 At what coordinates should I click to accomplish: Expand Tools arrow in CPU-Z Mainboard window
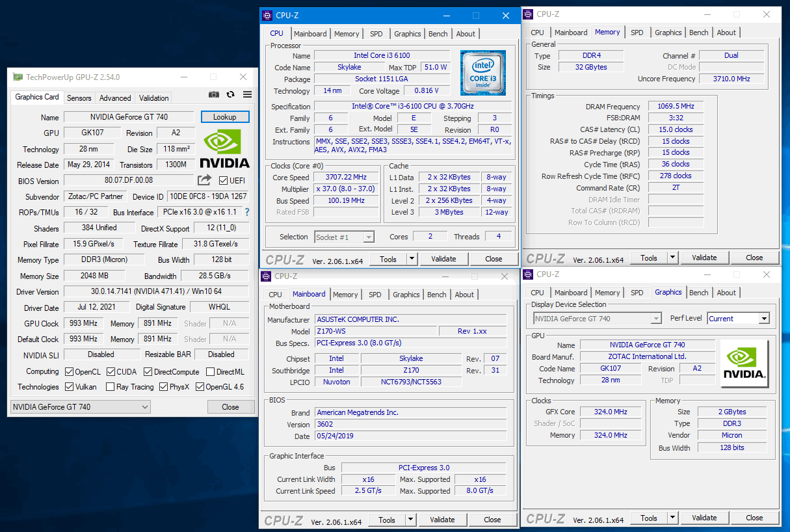[410, 520]
